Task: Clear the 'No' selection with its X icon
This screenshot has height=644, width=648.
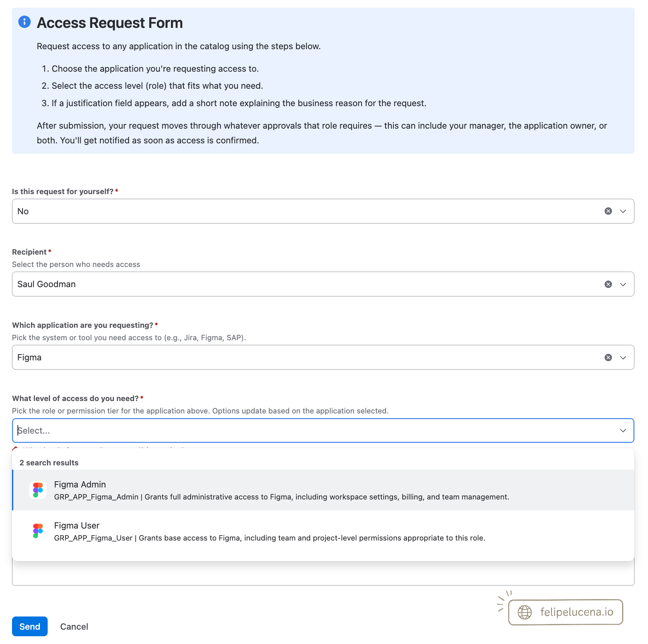Action: coord(608,211)
